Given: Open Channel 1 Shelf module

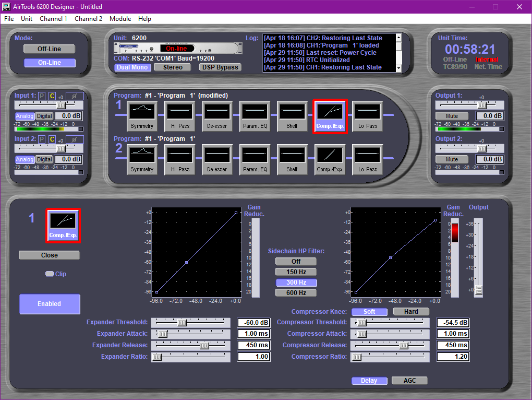Looking at the screenshot, I should pyautogui.click(x=292, y=116).
